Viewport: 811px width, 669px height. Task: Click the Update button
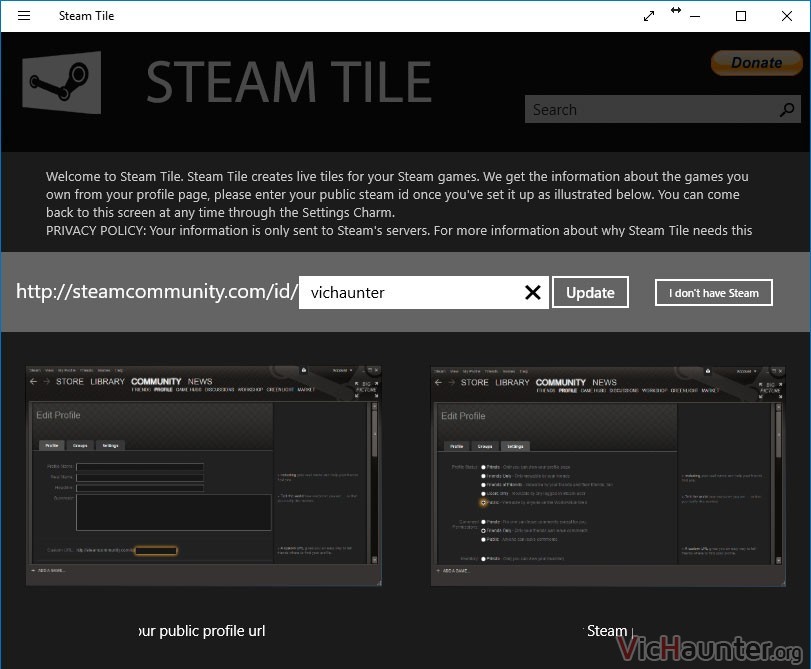pyautogui.click(x=590, y=292)
